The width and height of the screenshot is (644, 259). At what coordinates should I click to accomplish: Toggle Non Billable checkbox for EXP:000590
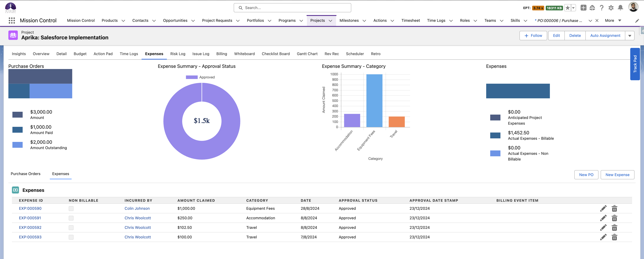click(71, 209)
